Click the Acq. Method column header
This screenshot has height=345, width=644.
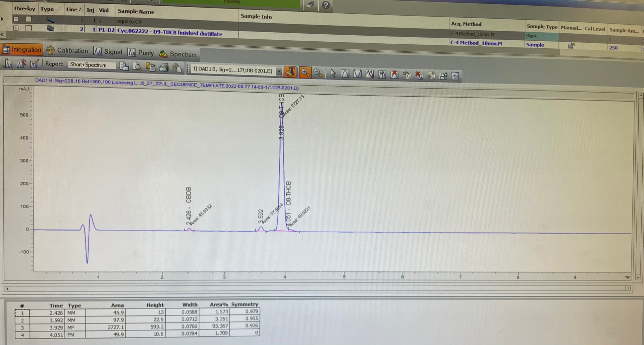tap(466, 24)
